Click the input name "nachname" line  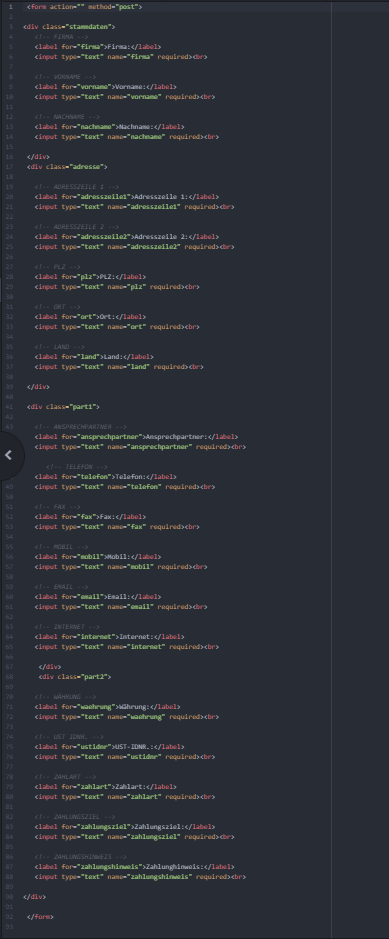point(126,137)
